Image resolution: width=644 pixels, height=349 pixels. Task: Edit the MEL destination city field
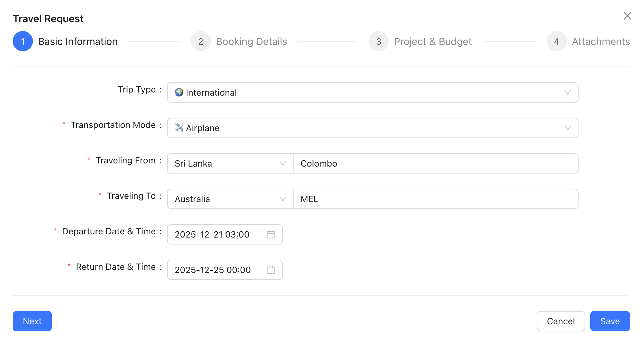435,199
